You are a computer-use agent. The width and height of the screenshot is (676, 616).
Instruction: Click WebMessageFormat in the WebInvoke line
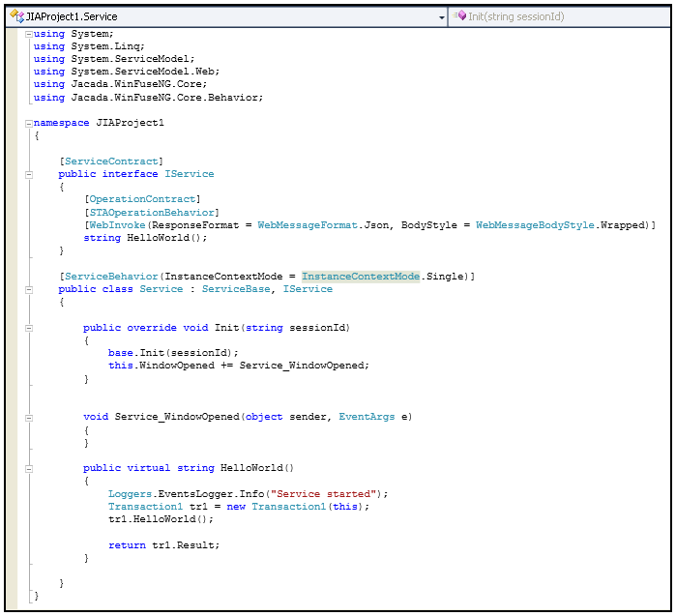pyautogui.click(x=308, y=225)
